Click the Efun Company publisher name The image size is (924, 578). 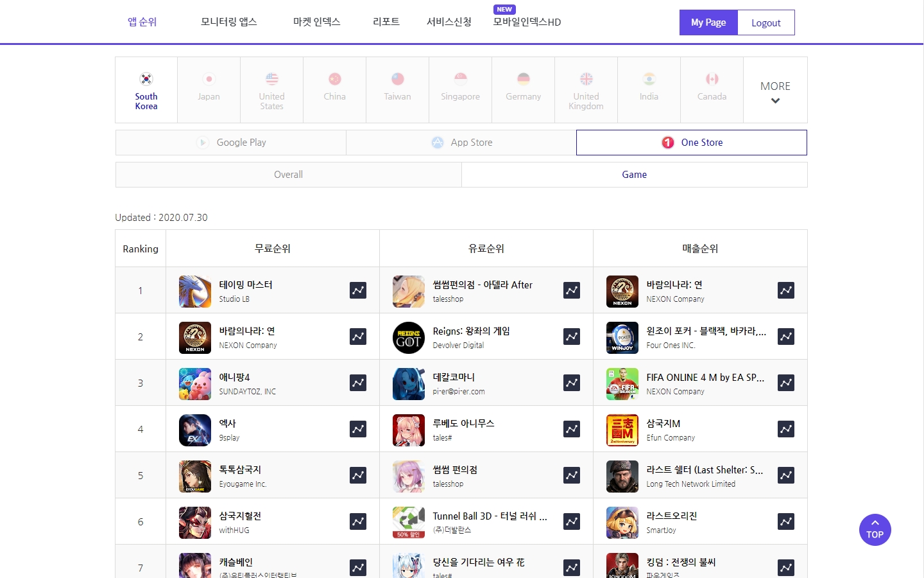click(x=671, y=438)
